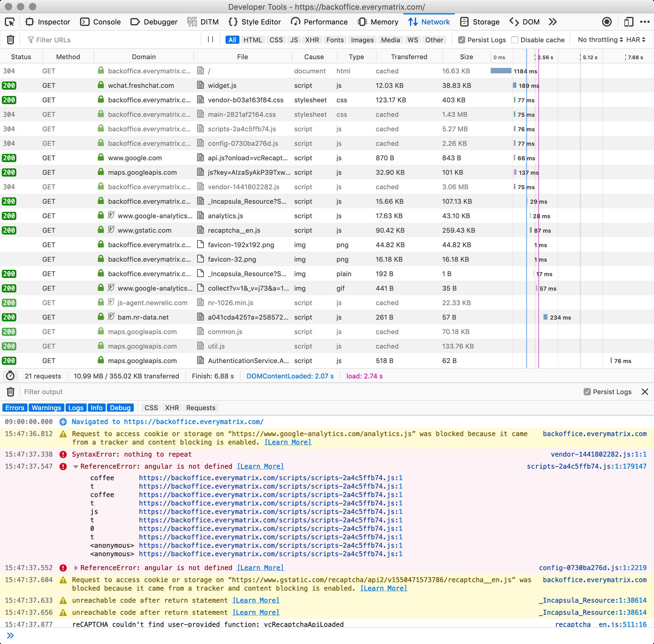Viewport: 654px width, 644px height.
Task: Open the No throttling dropdown
Action: [x=601, y=40]
